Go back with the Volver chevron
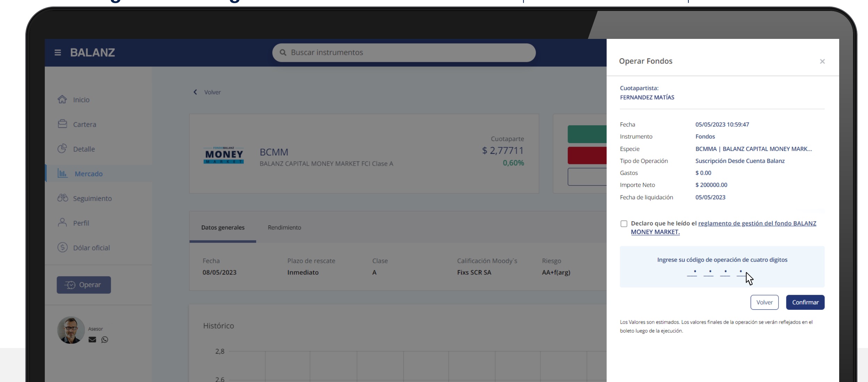The height and width of the screenshot is (382, 868). [x=195, y=92]
